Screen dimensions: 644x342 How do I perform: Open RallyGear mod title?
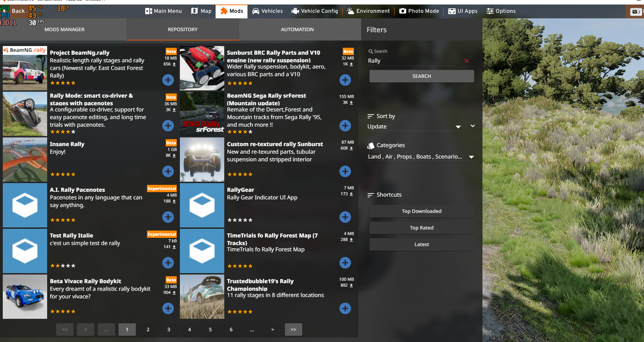(241, 190)
